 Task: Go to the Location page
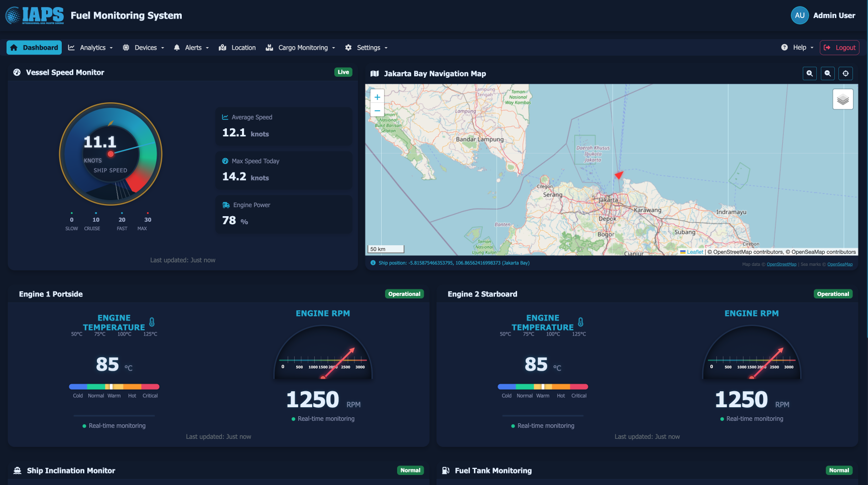pyautogui.click(x=237, y=48)
